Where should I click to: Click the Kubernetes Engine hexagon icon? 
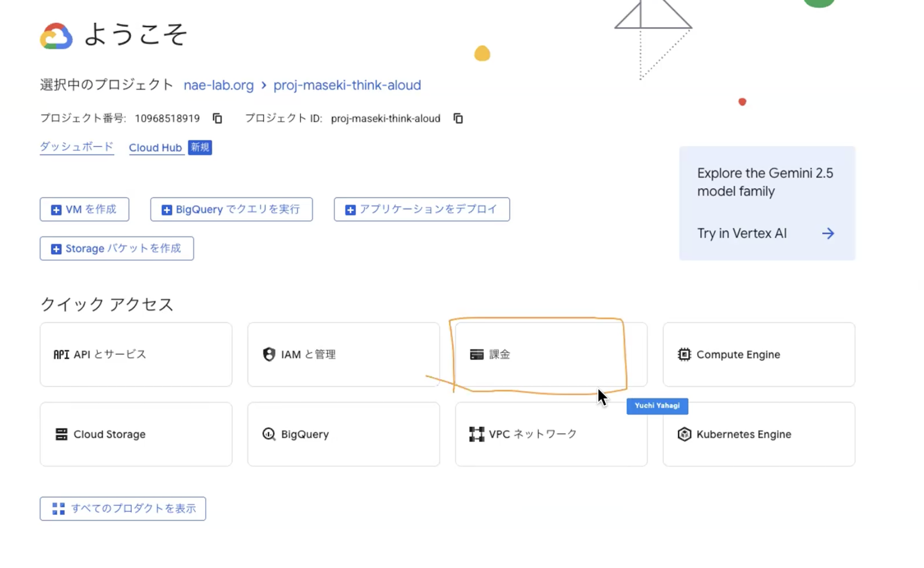(684, 434)
